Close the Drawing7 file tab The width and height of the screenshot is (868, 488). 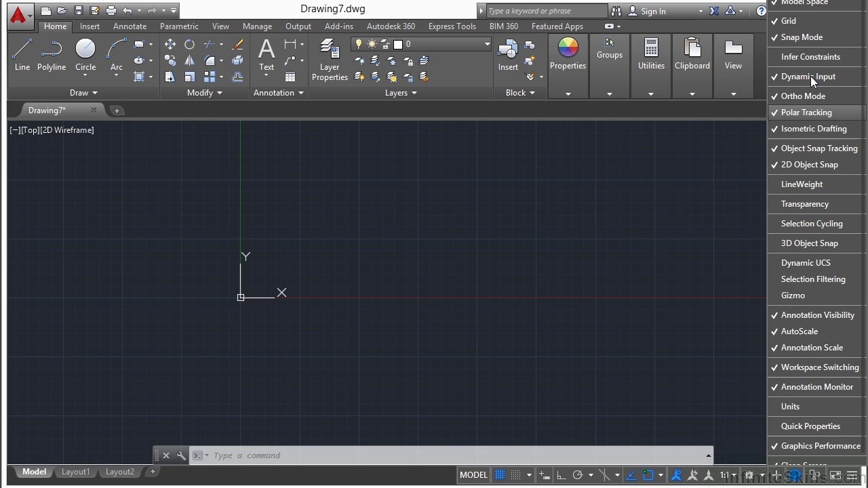click(x=94, y=110)
